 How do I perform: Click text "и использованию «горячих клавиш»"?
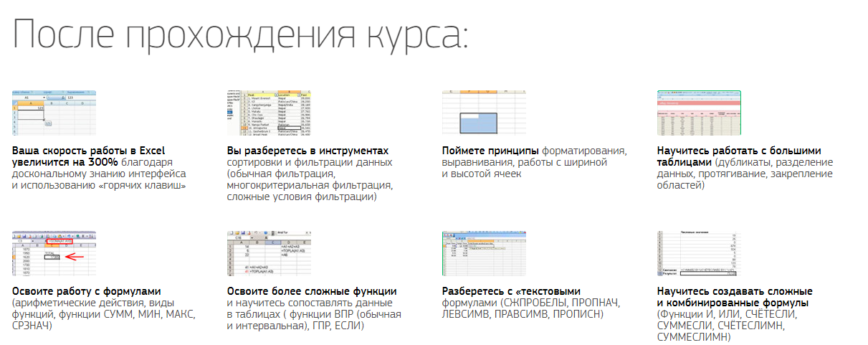pyautogui.click(x=99, y=185)
